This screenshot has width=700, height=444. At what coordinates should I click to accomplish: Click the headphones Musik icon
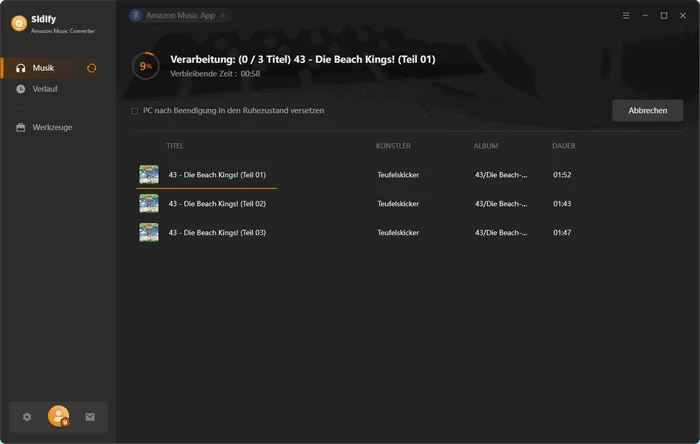pyautogui.click(x=21, y=68)
